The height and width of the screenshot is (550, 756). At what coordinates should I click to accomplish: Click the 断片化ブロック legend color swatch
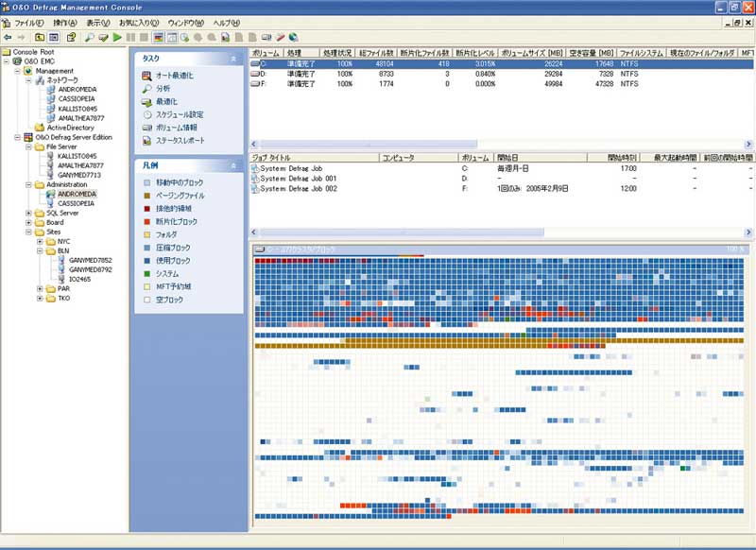point(147,222)
